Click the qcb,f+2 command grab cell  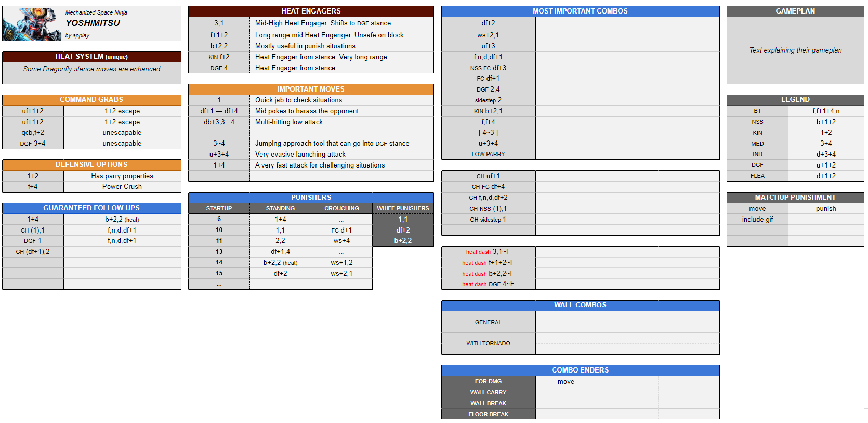33,133
